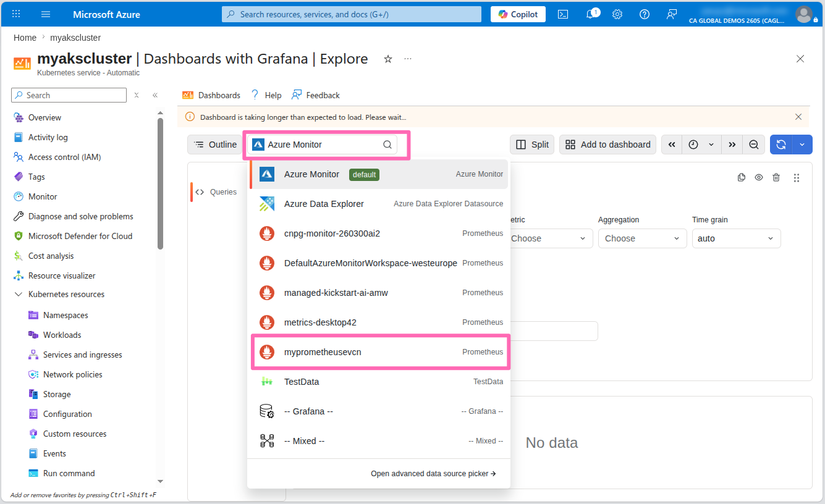Toggle the Outline panel button
Screen dimensions: 825x504
(x=215, y=145)
